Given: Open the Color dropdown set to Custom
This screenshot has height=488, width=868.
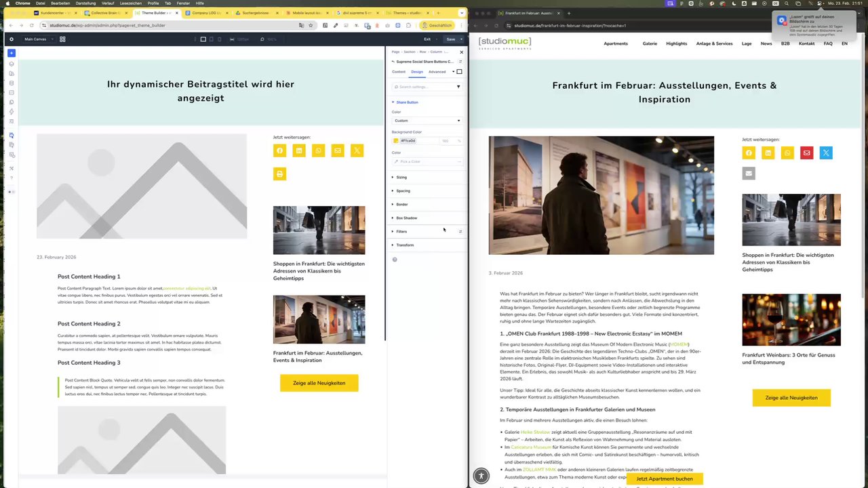Looking at the screenshot, I should (x=427, y=121).
